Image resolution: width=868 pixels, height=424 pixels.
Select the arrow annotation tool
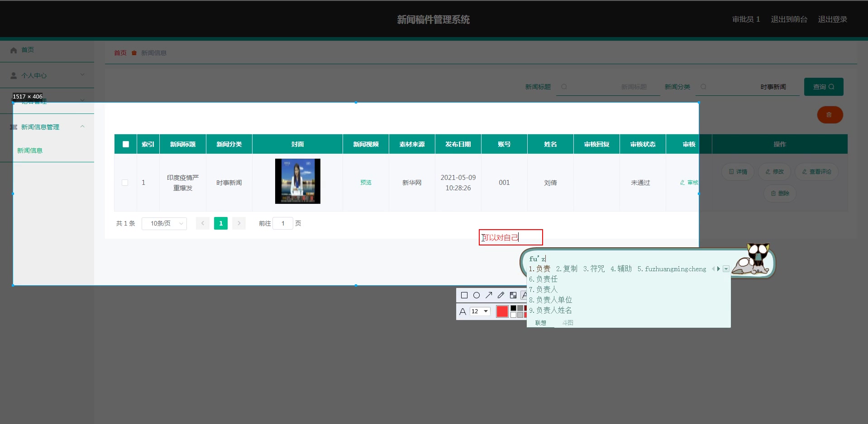[489, 295]
